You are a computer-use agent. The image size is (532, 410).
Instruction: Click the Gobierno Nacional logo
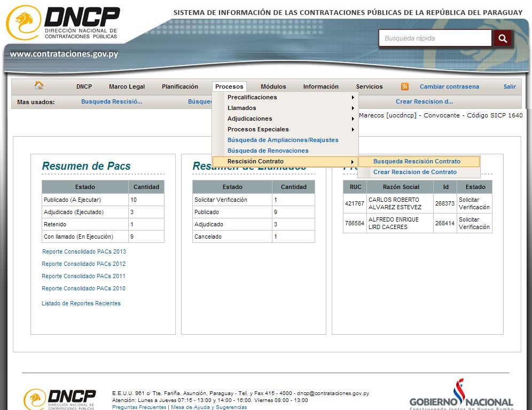tap(461, 395)
